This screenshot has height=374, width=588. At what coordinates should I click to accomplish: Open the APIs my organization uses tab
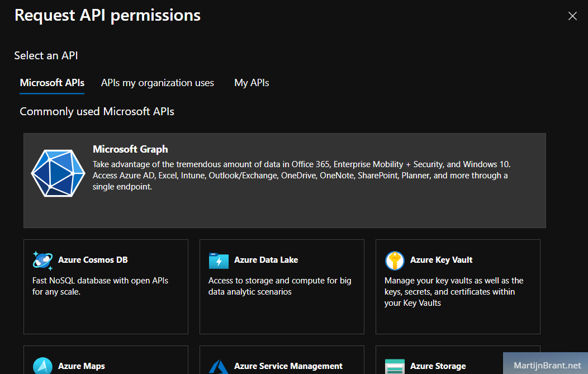[157, 83]
